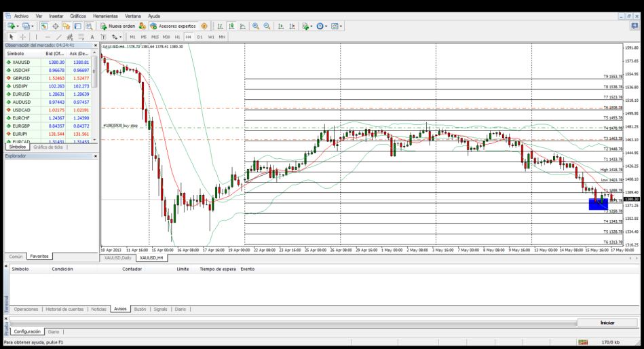Select the text label tool
644x349 pixels.
92,37
